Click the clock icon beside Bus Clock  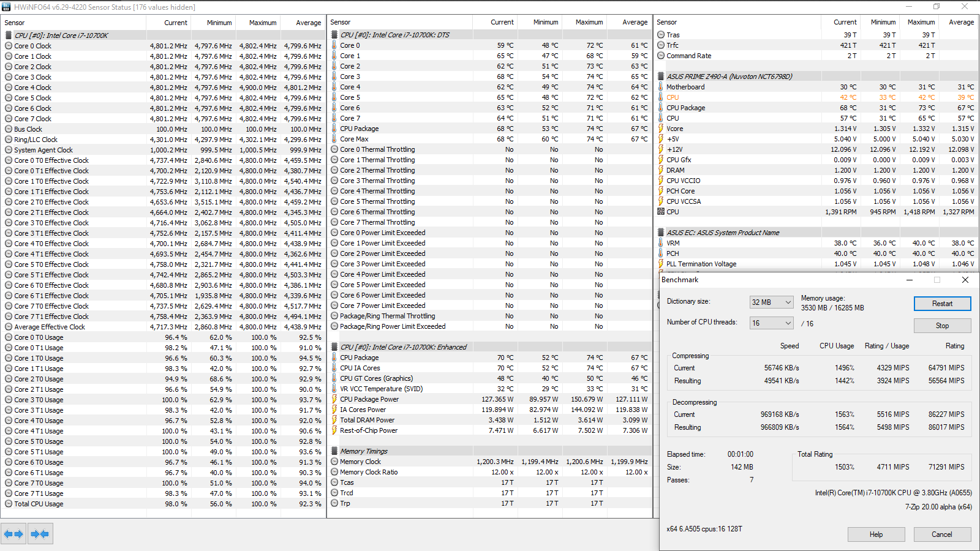tap(9, 129)
